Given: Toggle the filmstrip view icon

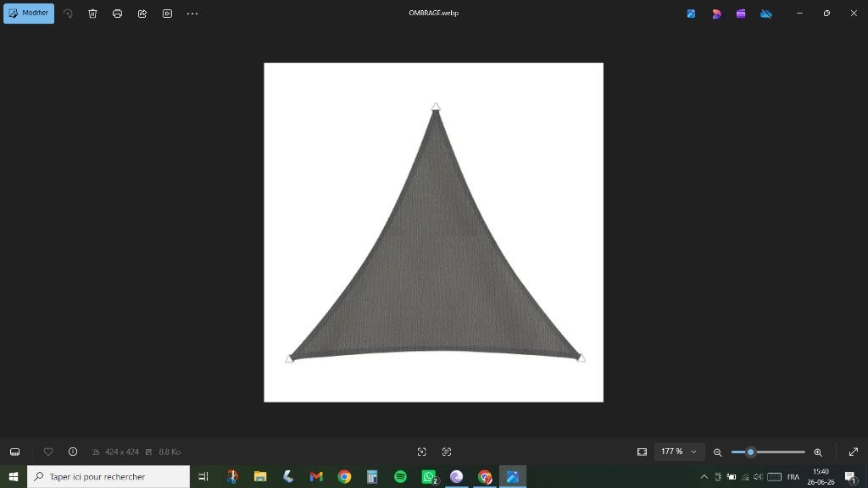Looking at the screenshot, I should pyautogui.click(x=15, y=452).
